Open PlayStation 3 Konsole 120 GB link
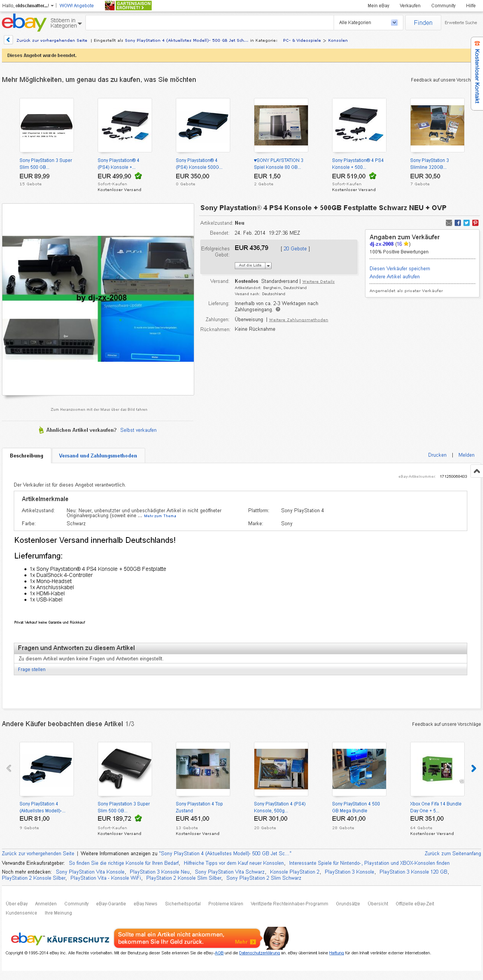The width and height of the screenshot is (483, 980). (413, 872)
